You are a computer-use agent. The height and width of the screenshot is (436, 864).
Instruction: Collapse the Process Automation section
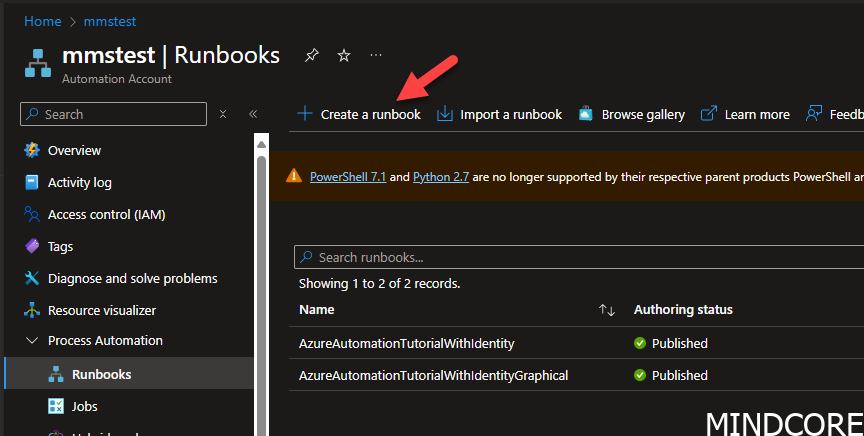pyautogui.click(x=31, y=341)
